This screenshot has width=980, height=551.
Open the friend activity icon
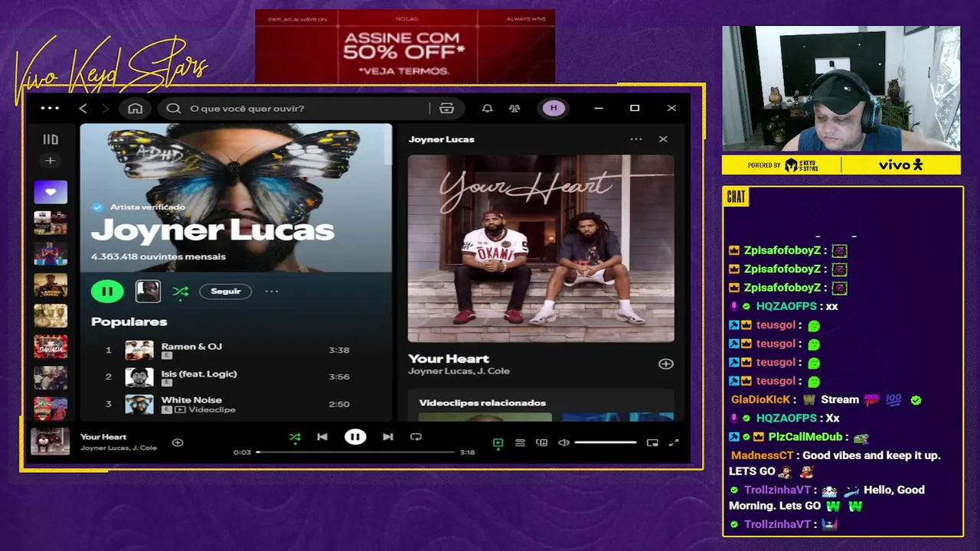(514, 109)
